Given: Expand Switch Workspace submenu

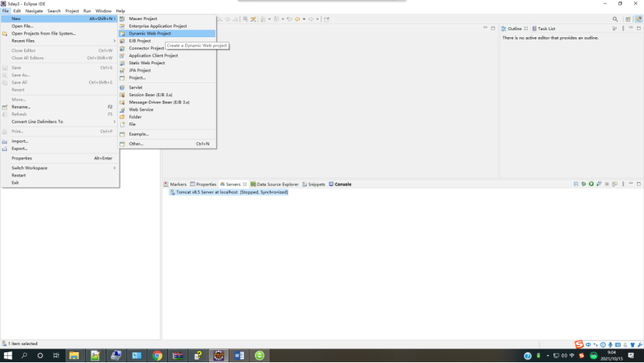Looking at the screenshot, I should 60,168.
